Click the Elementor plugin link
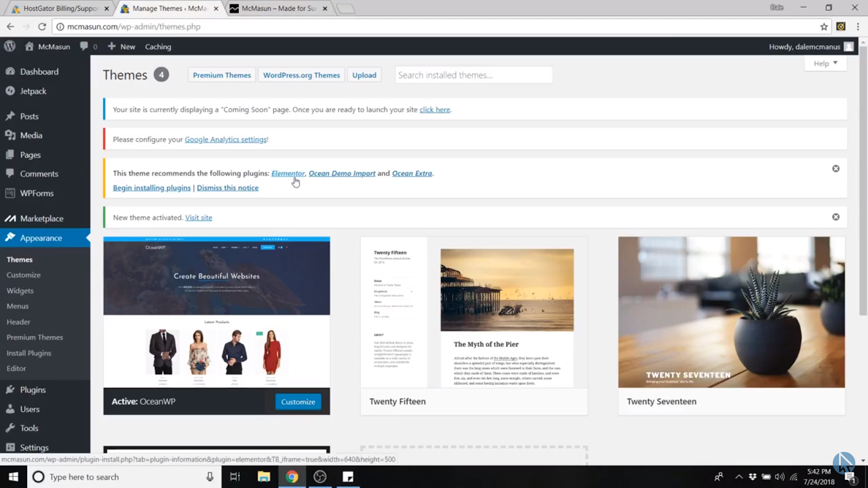The width and height of the screenshot is (868, 488). pos(288,174)
